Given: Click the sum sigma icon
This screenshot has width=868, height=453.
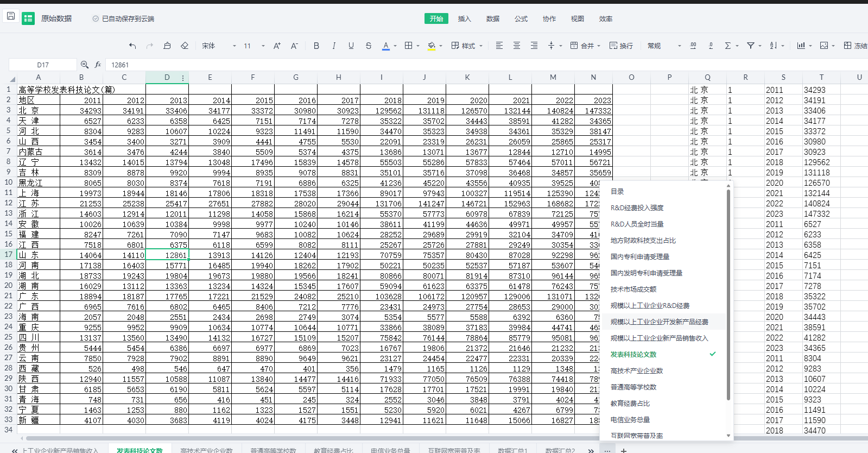Looking at the screenshot, I should (x=728, y=46).
